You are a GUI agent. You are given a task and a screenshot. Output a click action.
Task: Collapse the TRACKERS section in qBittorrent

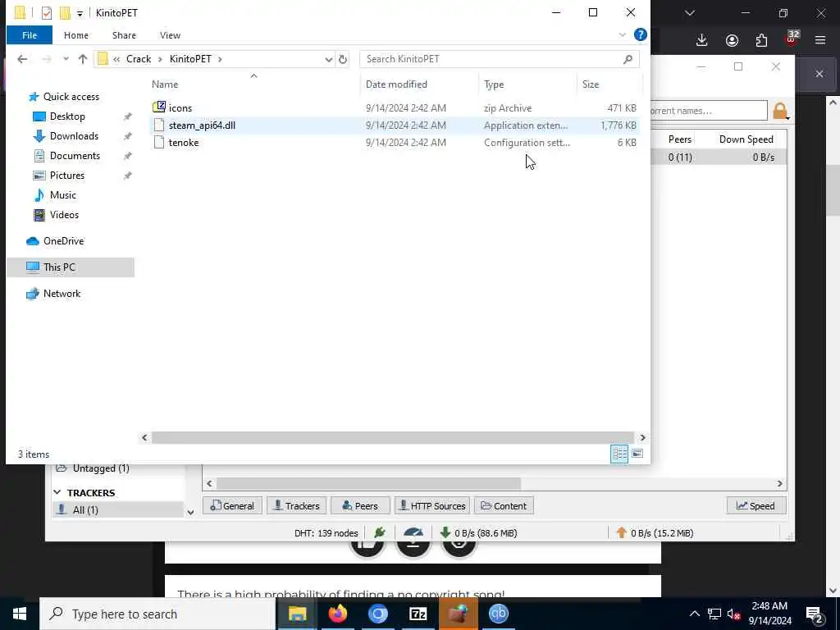57,492
